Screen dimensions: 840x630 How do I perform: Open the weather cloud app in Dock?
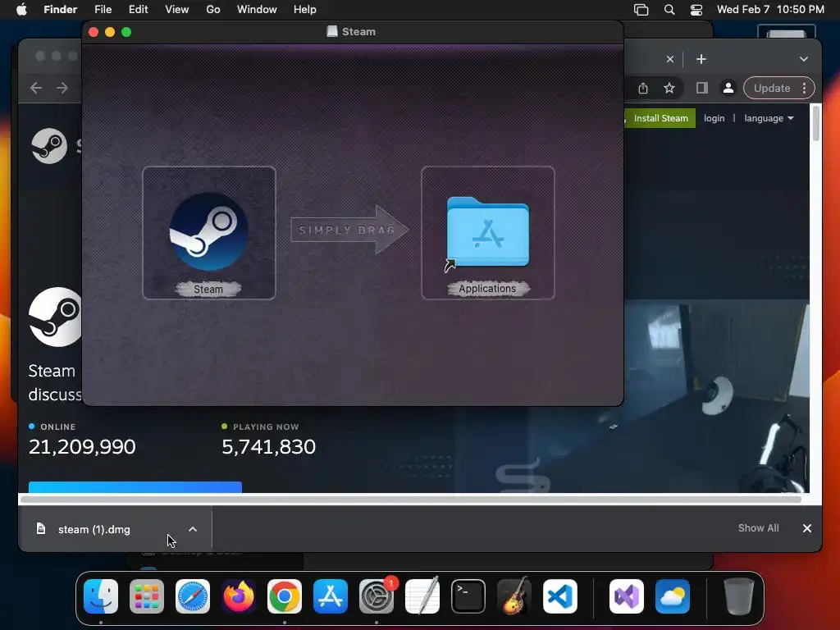click(673, 596)
